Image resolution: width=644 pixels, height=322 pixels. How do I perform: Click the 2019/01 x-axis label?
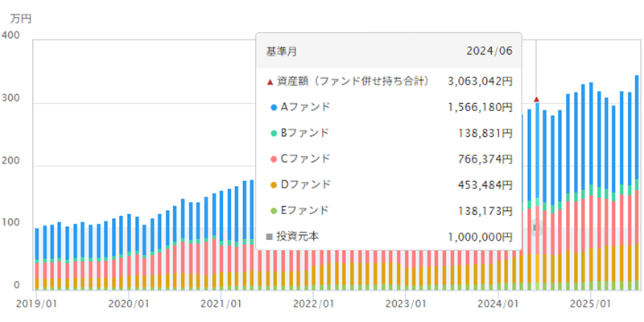35,303
